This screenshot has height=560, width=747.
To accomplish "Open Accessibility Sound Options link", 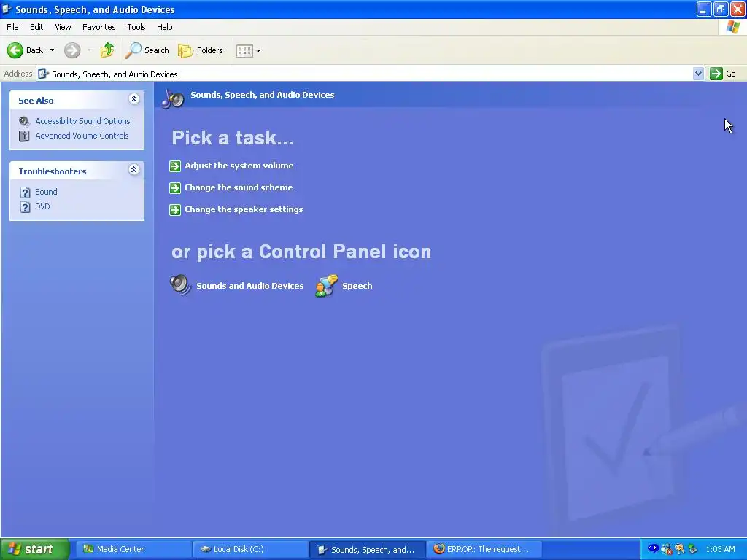I will coord(82,122).
